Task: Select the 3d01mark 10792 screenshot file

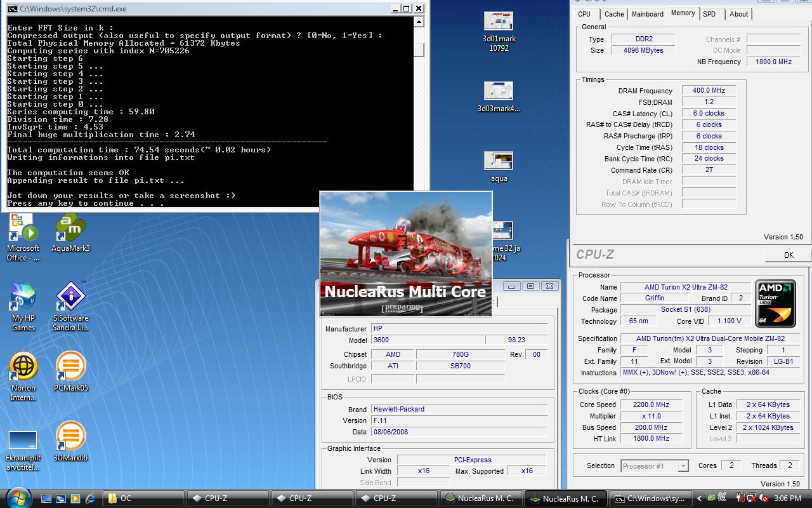Action: 499,32
